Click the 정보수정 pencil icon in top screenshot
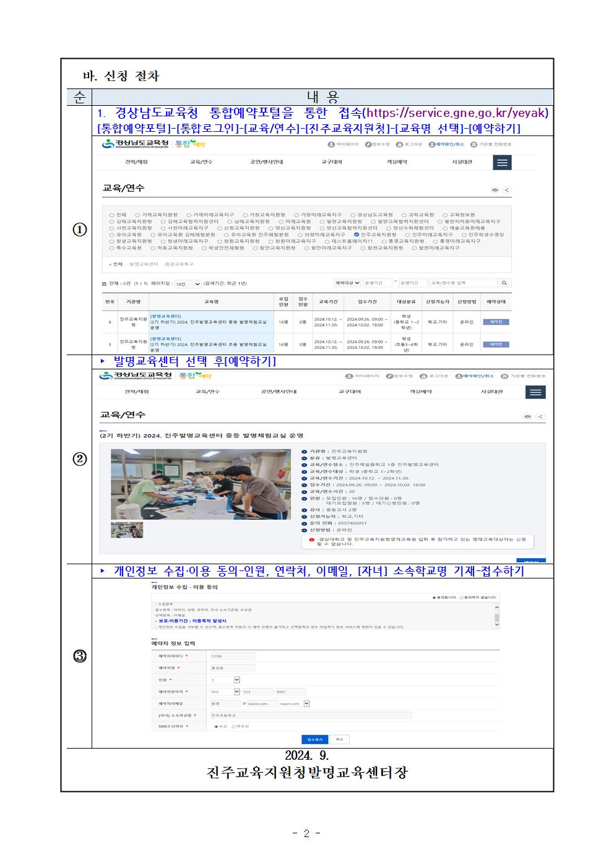 pos(368,145)
